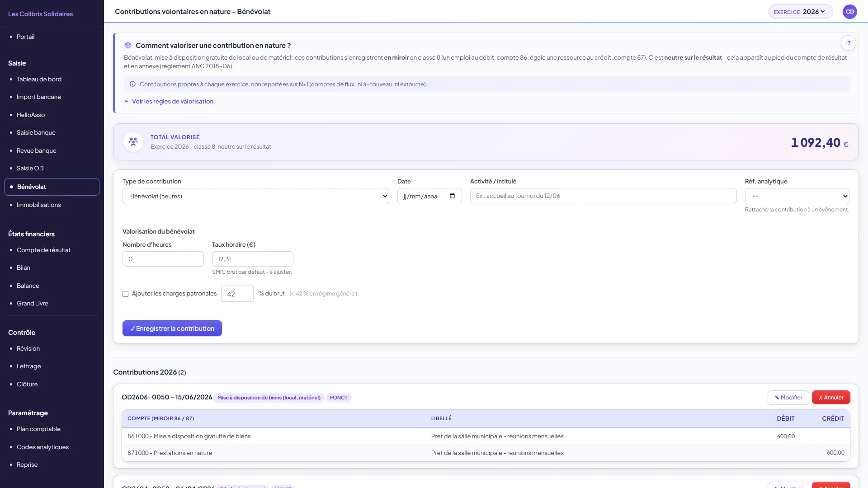868x488 pixels.
Task: Click the Mise à disposition de biens tag
Action: [269, 398]
